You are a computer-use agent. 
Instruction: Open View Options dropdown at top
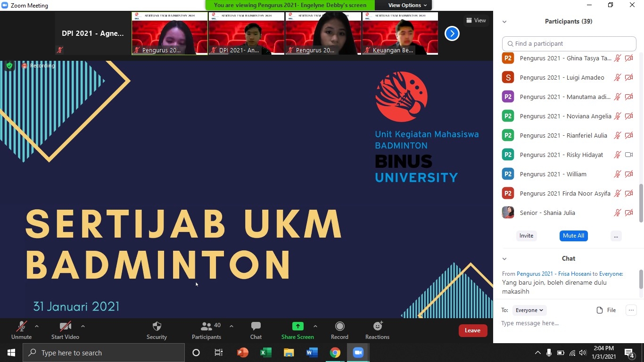(407, 5)
